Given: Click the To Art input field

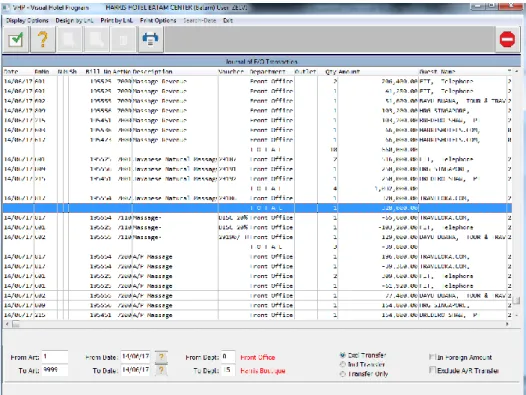Looking at the screenshot, I should [x=55, y=370].
